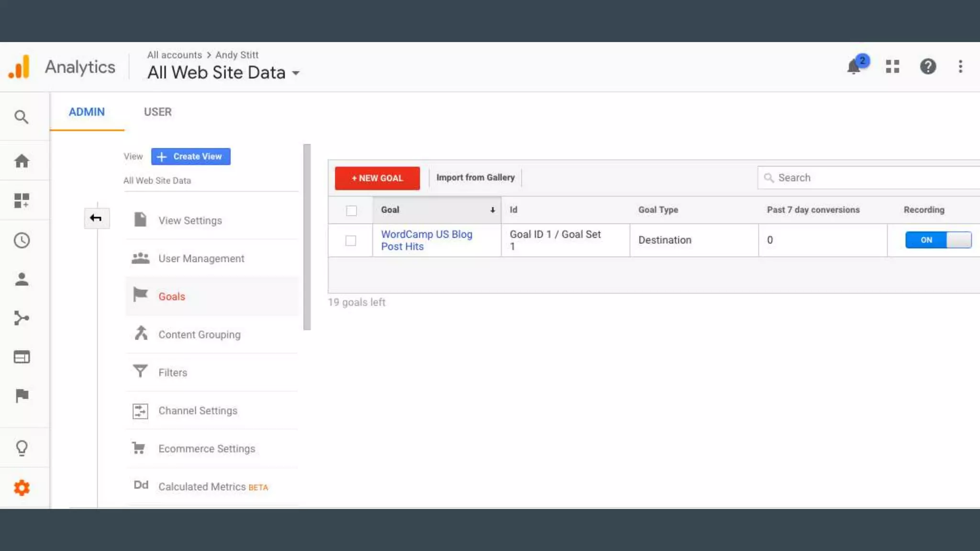
Task: Open the notifications bell icon
Action: click(x=854, y=66)
